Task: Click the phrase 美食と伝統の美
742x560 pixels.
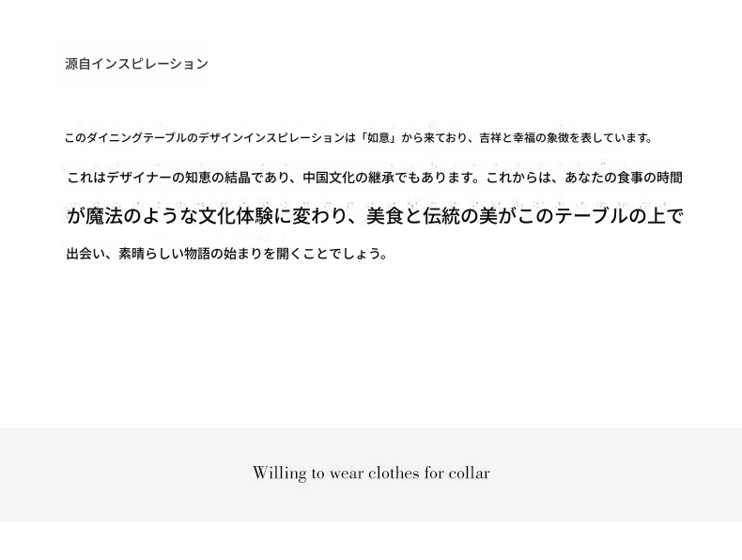Action: (432, 216)
